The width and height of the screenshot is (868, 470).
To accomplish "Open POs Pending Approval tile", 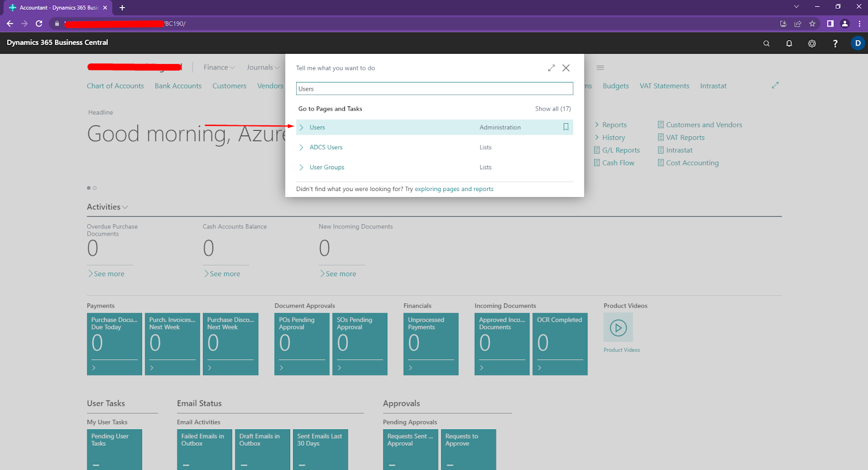I will (x=302, y=344).
